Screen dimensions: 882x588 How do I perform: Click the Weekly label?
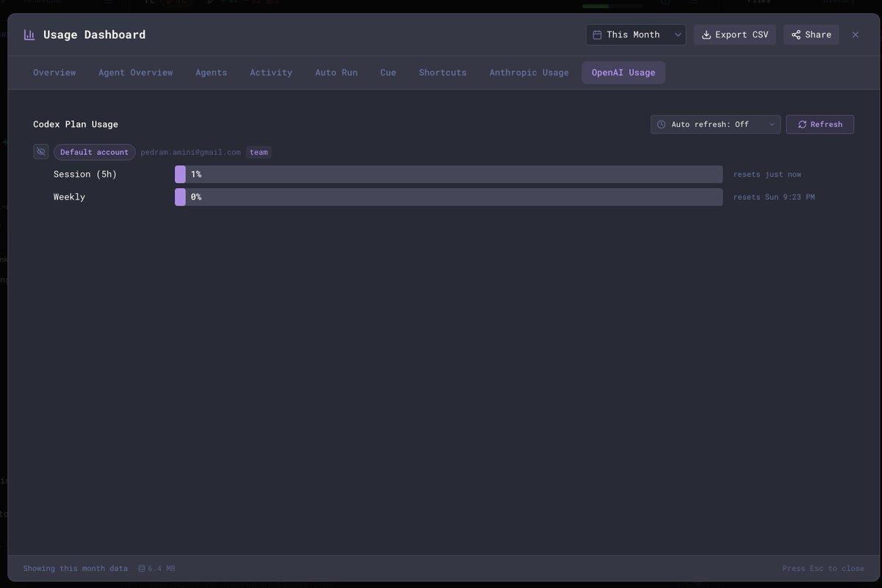point(69,197)
